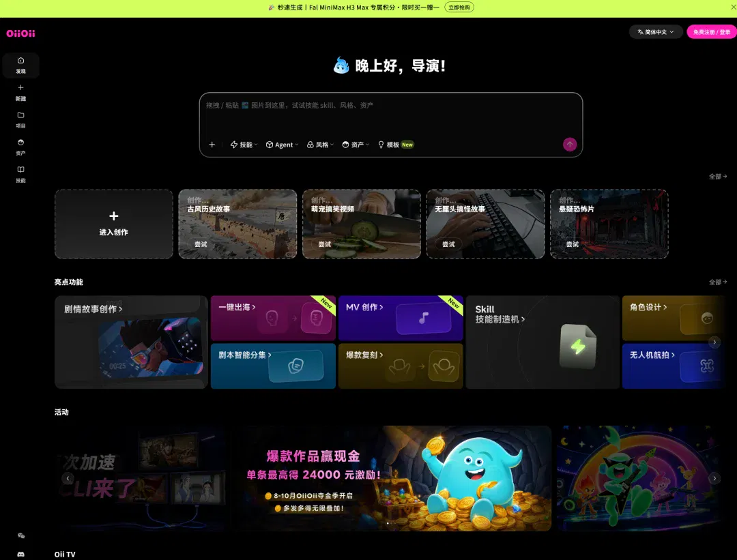Open the 简体中文 language dropdown
Image resolution: width=737 pixels, height=560 pixels.
click(656, 32)
